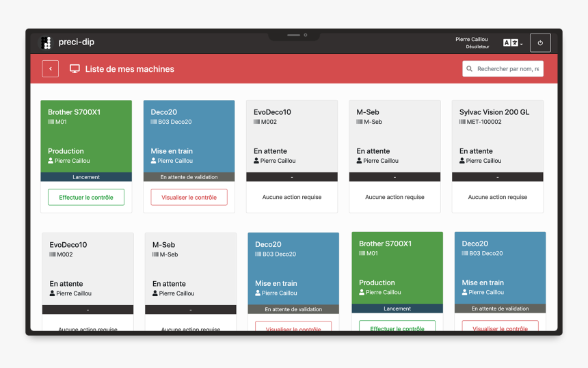Select En attente de validation on first-row Deco20
The width and height of the screenshot is (588, 368).
[189, 177]
